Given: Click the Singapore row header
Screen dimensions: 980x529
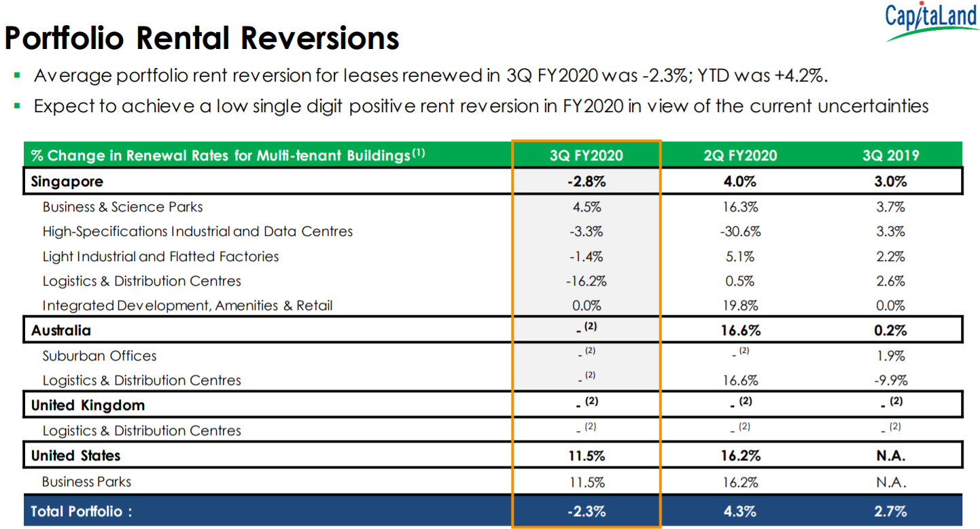Looking at the screenshot, I should pyautogui.click(x=65, y=181).
